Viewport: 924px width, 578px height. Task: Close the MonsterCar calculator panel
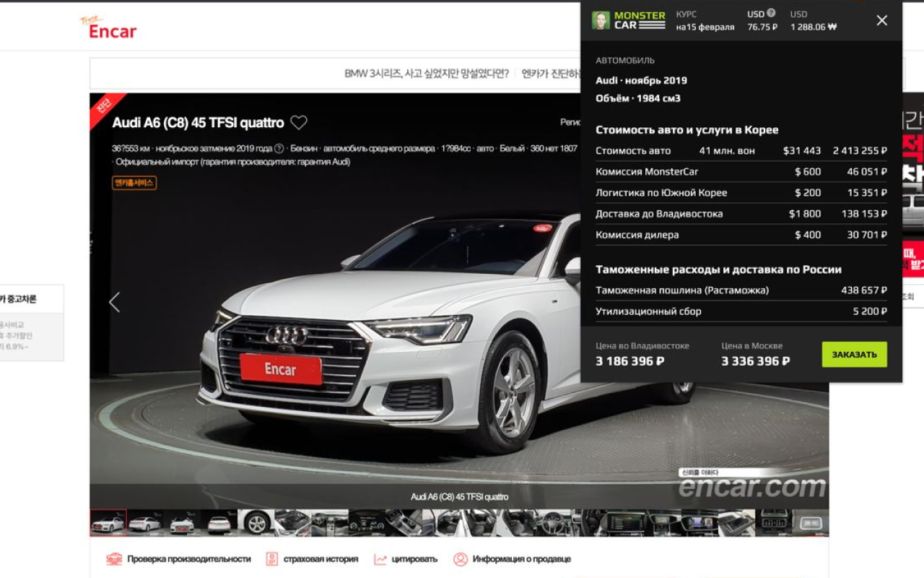click(x=881, y=20)
